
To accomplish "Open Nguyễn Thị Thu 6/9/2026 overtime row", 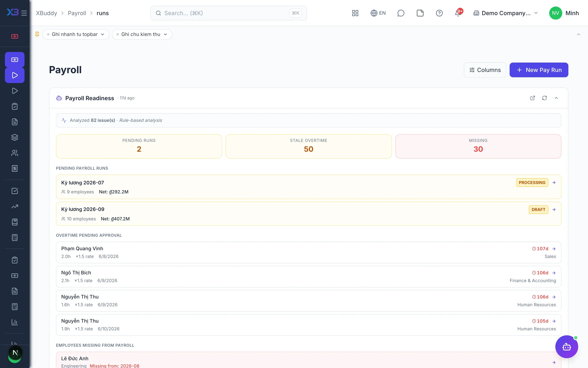I will click(308, 301).
